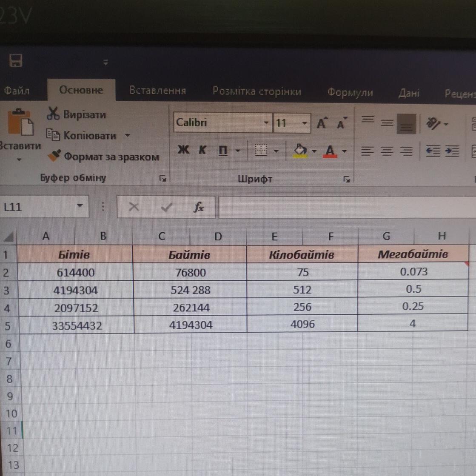Click the increase font size icon
This screenshot has width=476, height=476.
322,123
